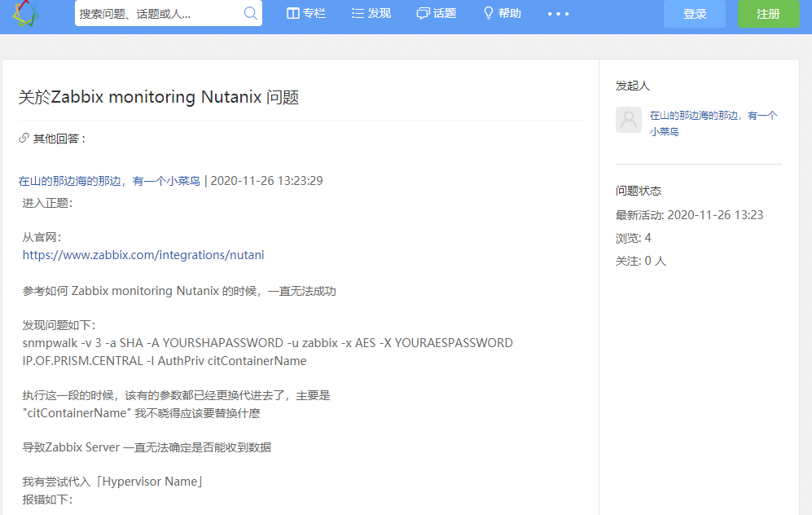Viewport: 812px width, 515px height.
Task: Click the snmpwalk command text line
Action: pyautogui.click(x=268, y=343)
